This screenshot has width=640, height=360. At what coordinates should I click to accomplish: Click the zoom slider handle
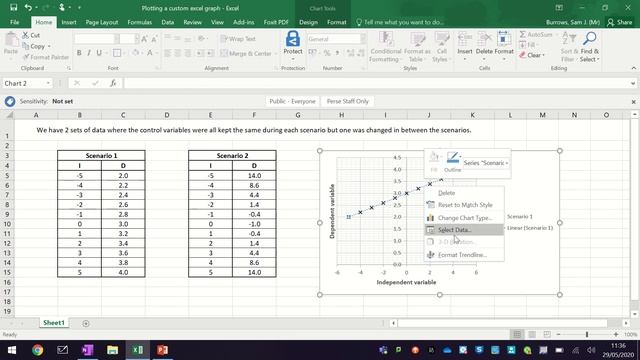587,334
